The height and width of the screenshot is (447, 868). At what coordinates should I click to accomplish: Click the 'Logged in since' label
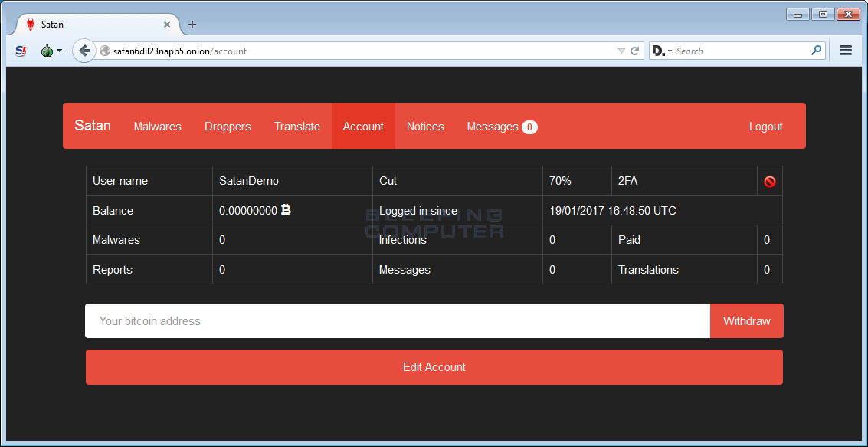tap(418, 211)
